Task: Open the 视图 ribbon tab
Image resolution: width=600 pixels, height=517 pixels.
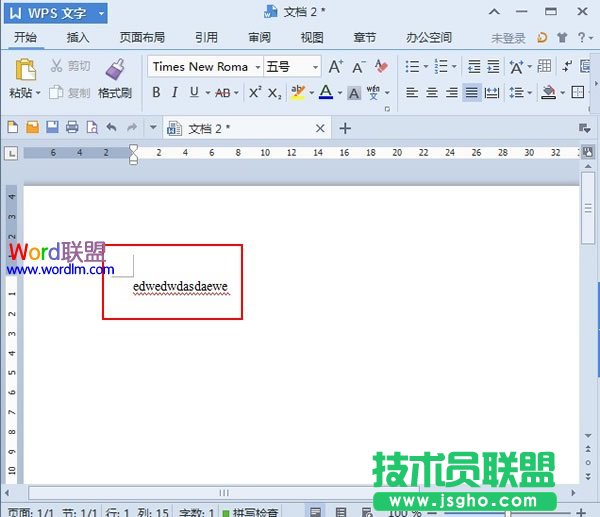Action: pos(312,38)
